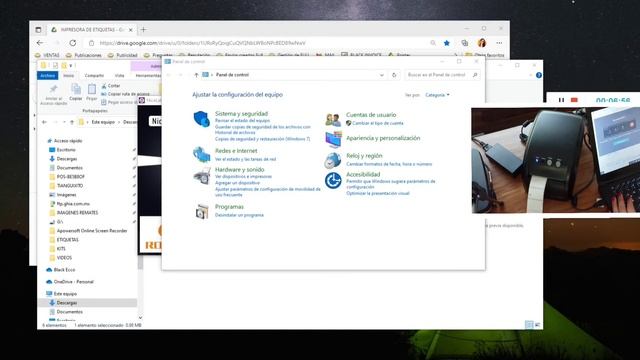Open the Accesibilidad blue circle icon
Viewport: 640px width, 360px height.
click(x=333, y=180)
